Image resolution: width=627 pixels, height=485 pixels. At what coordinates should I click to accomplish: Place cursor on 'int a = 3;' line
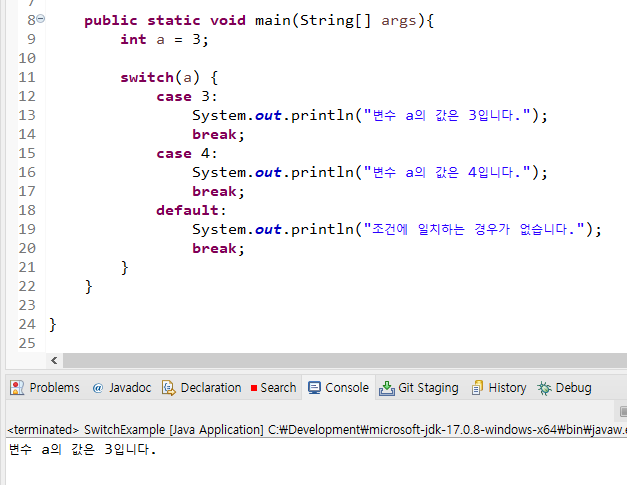pyautogui.click(x=164, y=40)
